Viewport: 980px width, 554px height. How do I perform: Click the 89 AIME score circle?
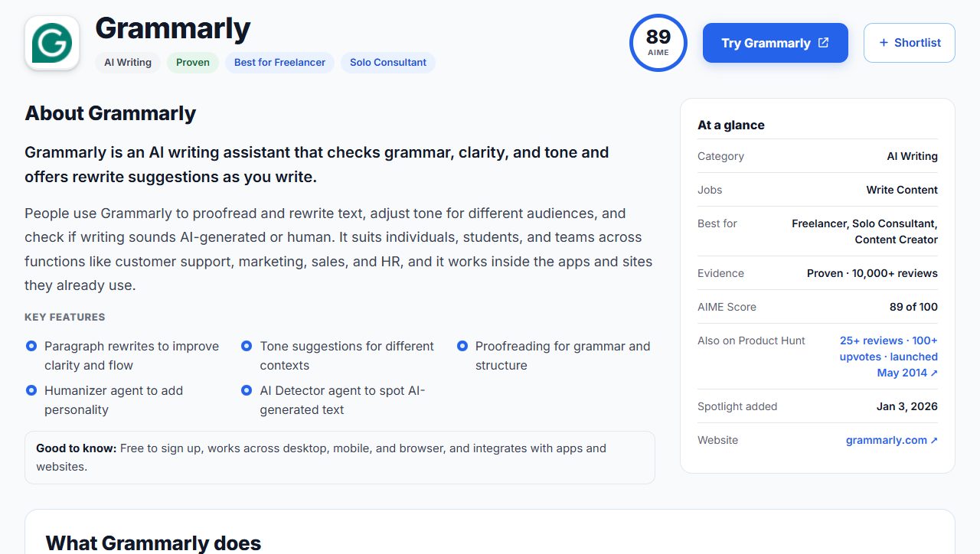click(658, 43)
